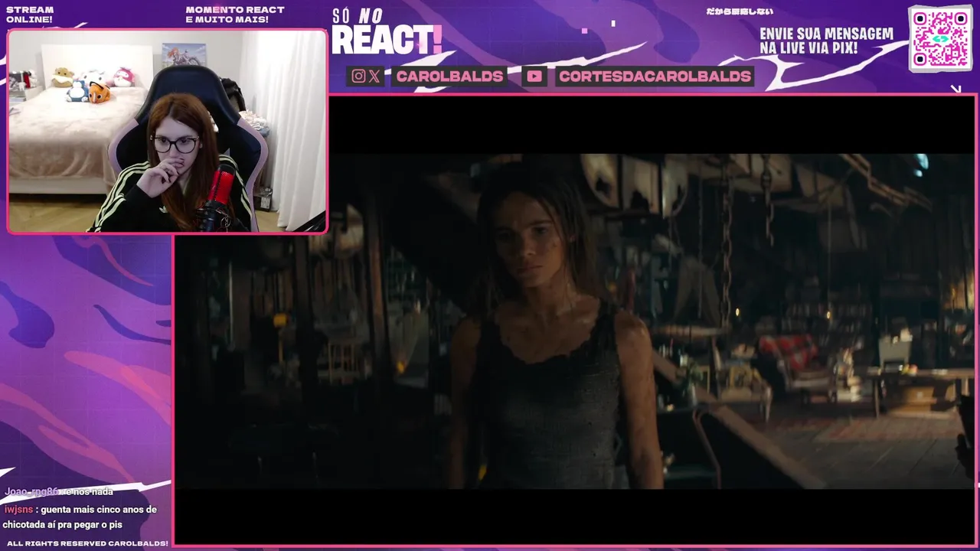
Task: Click the movie video being reacted to
Action: coord(575,321)
